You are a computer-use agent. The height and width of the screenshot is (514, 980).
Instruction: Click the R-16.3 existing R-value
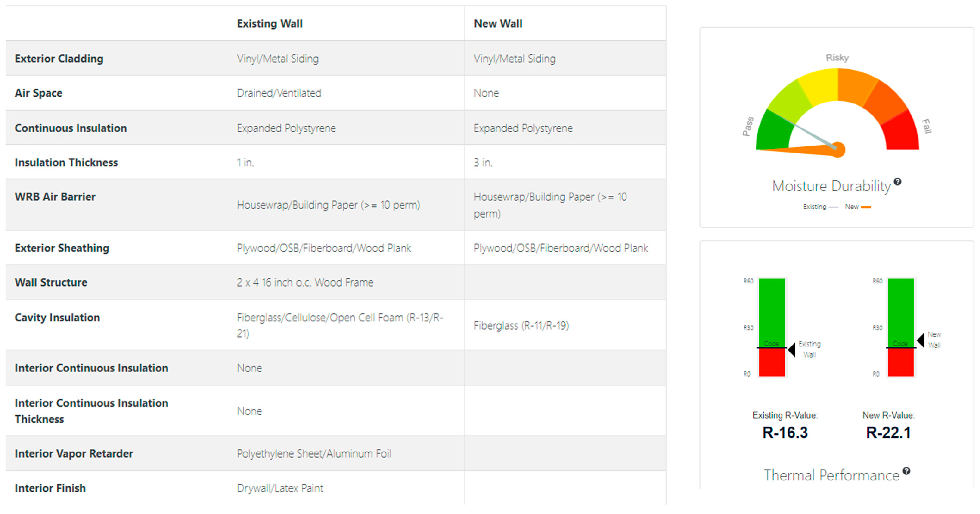[x=785, y=433]
